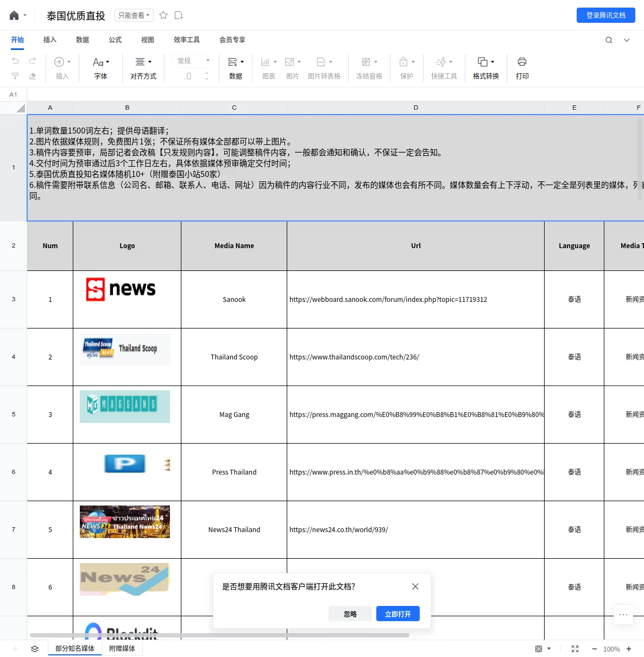644x657 pixels.
Task: Switch to the 数据 ribbon tab
Action: [x=83, y=40]
